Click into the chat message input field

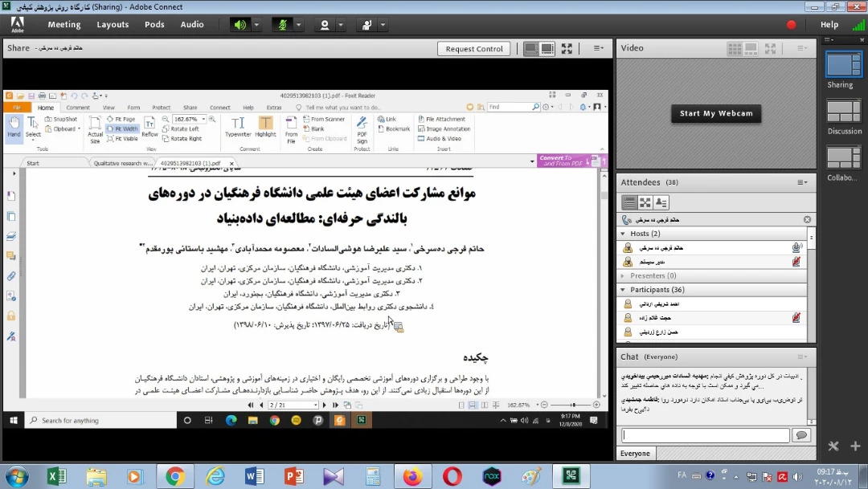(705, 435)
